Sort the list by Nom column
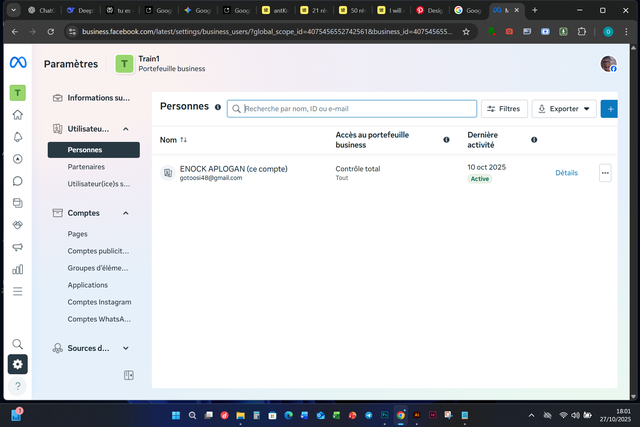 point(183,140)
